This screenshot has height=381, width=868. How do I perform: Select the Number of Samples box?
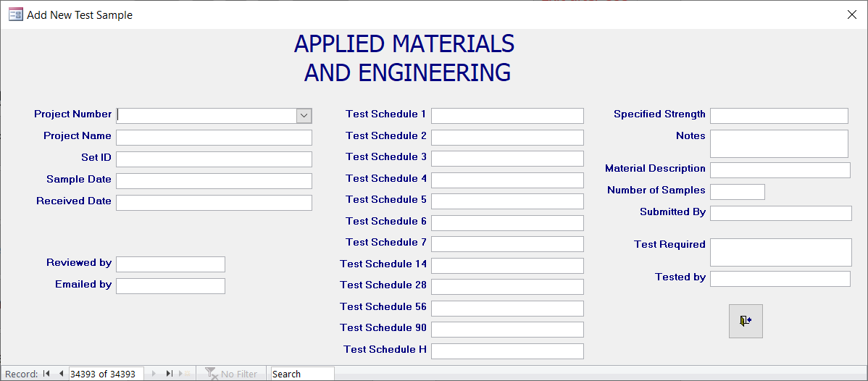(x=738, y=192)
